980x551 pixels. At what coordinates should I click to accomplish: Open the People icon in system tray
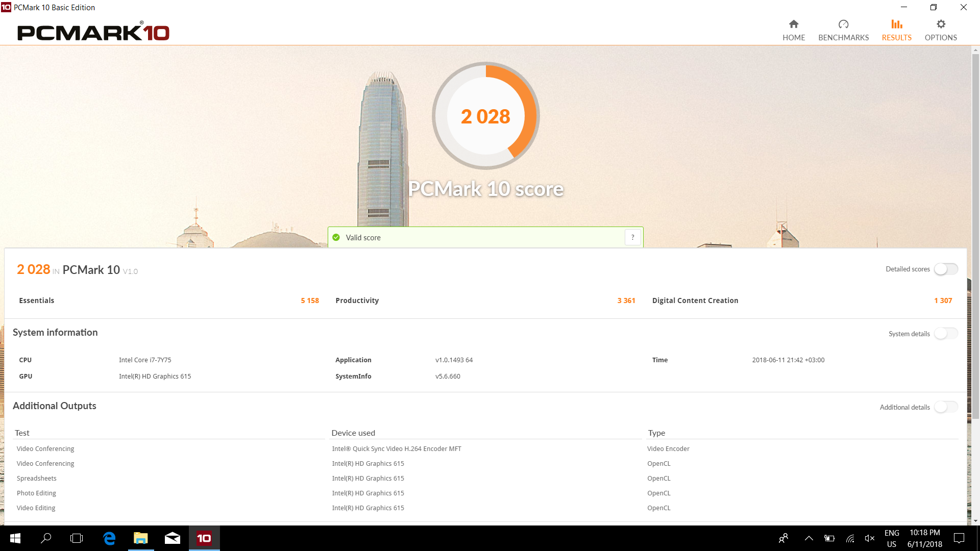tap(783, 538)
